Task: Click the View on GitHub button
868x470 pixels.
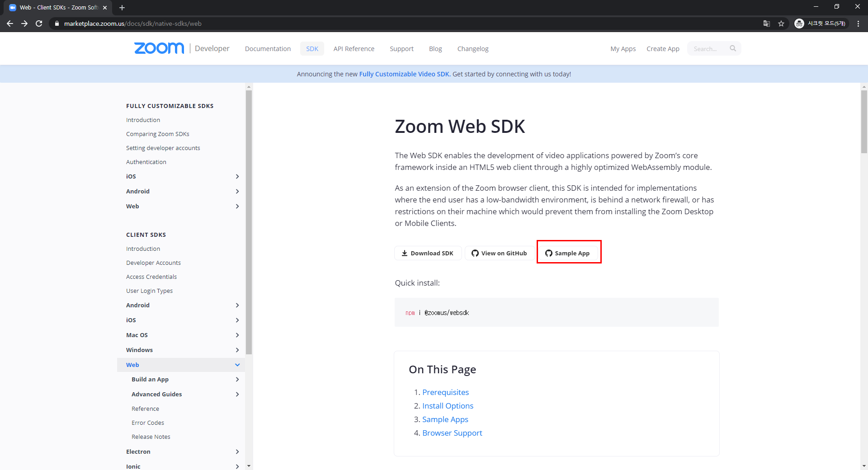Action: 499,253
